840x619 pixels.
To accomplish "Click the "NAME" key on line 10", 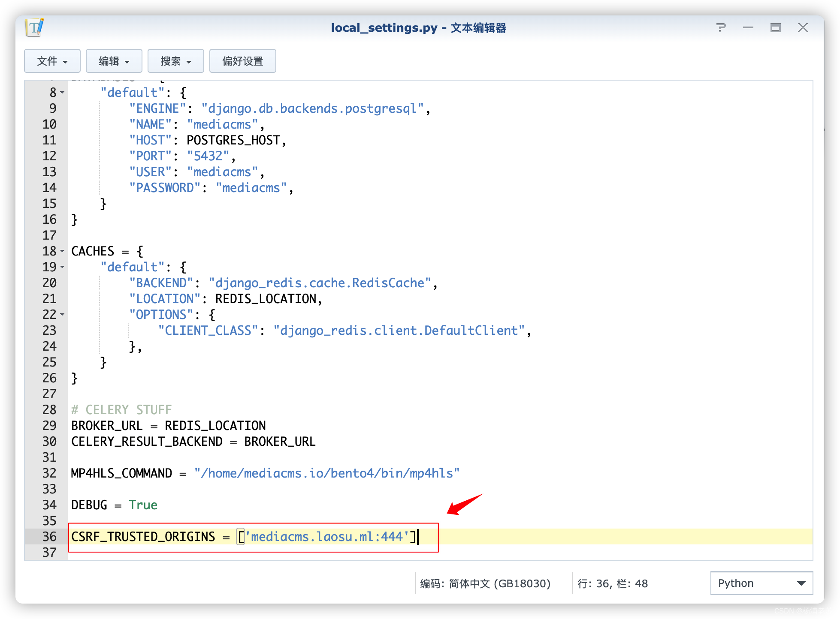I will [150, 124].
